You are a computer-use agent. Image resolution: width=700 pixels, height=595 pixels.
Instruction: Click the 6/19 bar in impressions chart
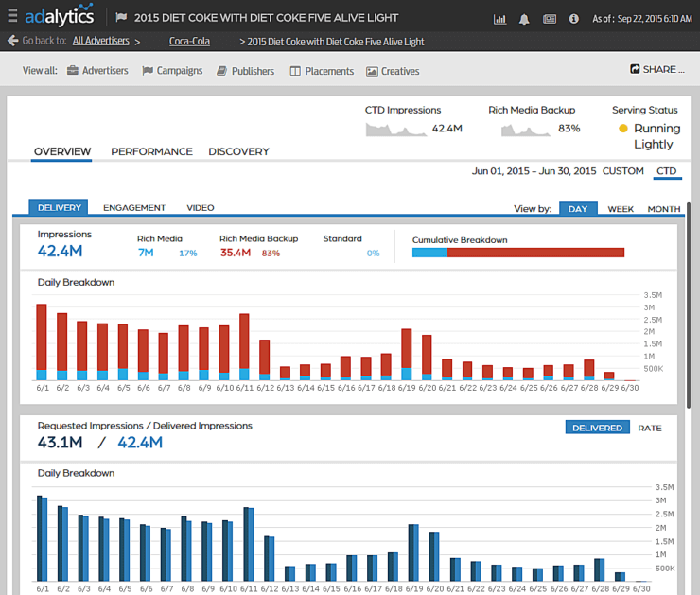point(406,355)
